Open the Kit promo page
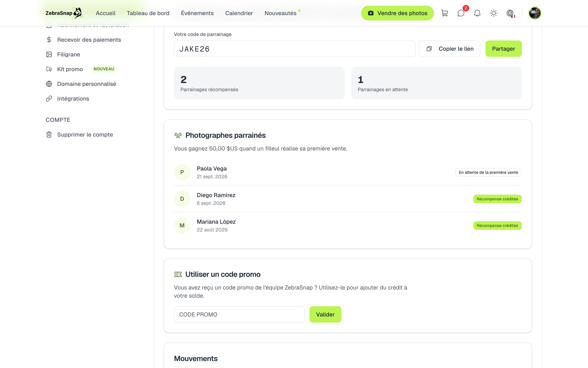Viewport: 588px width, 368px height. tap(70, 69)
